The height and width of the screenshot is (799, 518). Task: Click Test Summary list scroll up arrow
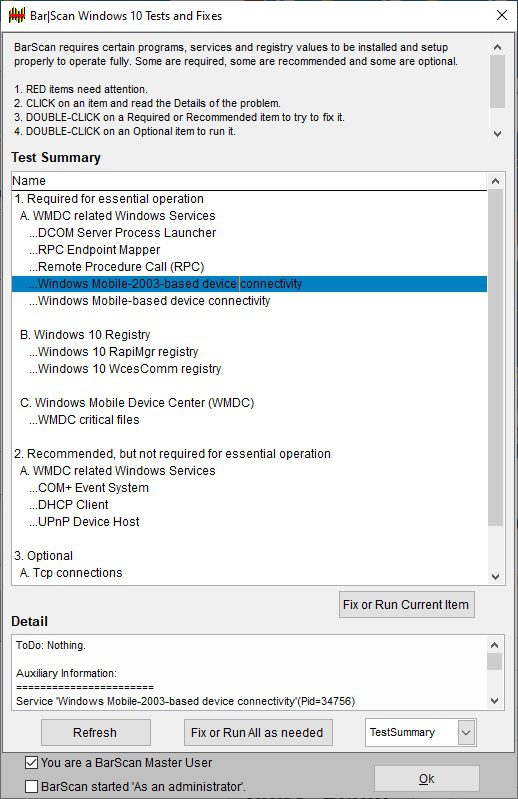click(496, 181)
